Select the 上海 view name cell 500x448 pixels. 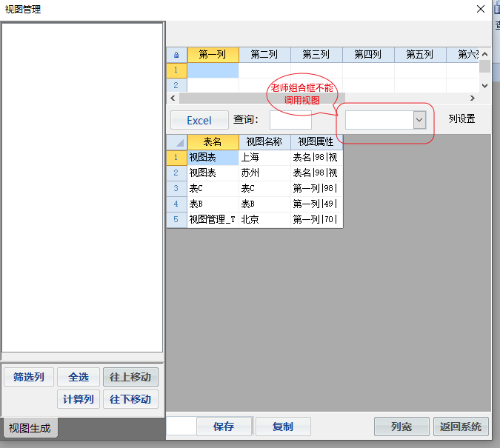pos(264,157)
